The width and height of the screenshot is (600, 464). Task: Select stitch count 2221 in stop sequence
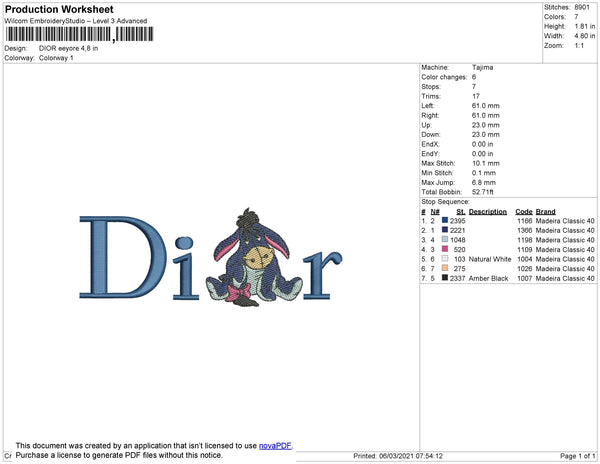tap(457, 230)
